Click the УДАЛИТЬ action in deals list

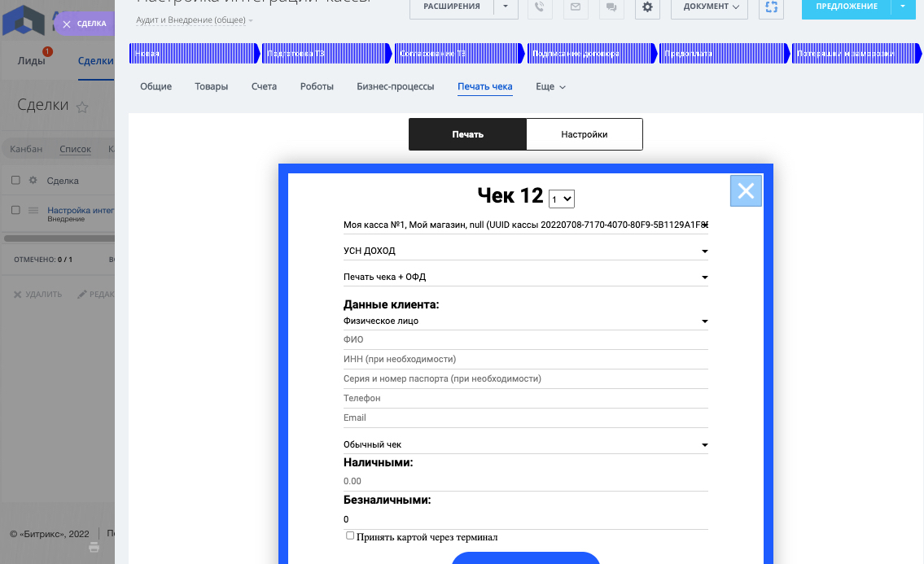pyautogui.click(x=37, y=294)
